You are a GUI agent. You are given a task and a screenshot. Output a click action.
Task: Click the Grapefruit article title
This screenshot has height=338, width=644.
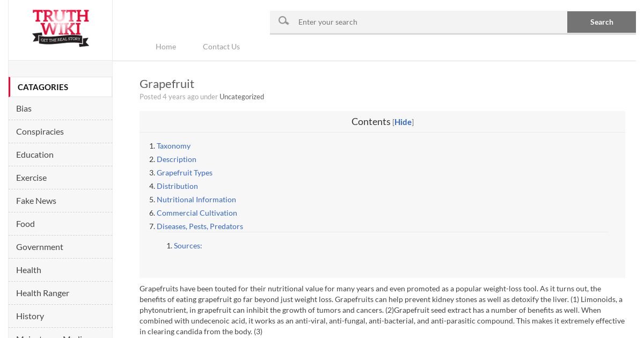tap(167, 84)
